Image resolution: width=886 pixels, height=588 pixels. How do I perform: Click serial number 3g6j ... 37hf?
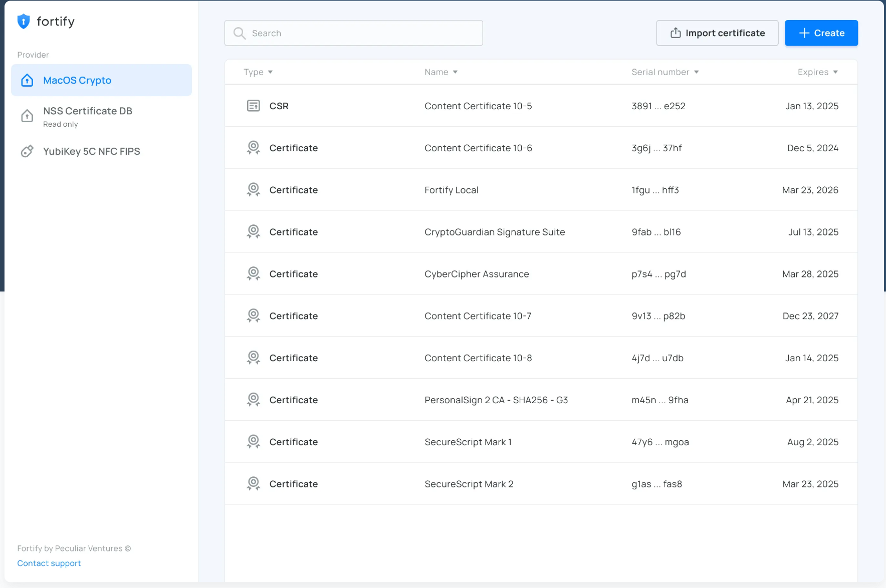(656, 148)
